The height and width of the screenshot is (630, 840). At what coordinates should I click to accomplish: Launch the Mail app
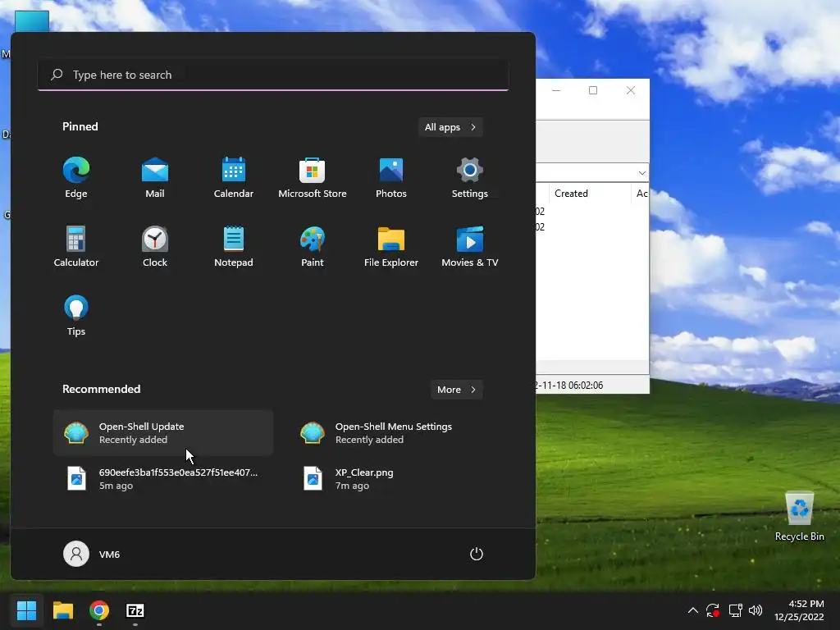pos(155,178)
